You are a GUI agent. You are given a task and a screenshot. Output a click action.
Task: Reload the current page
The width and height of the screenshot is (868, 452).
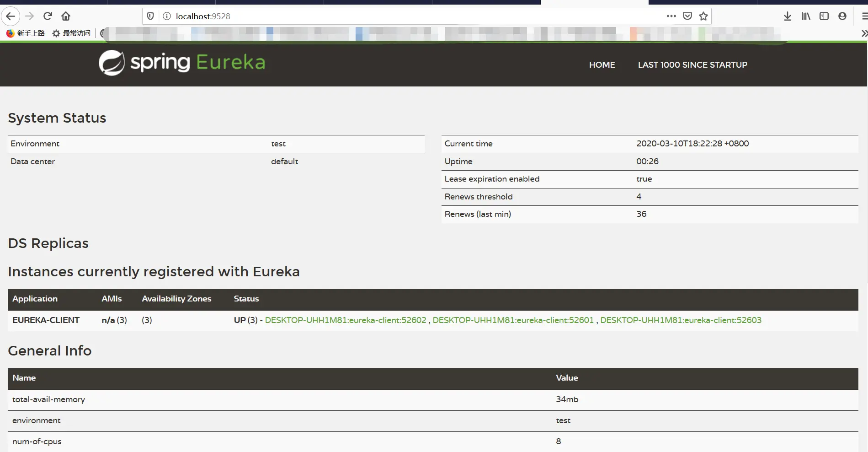coord(48,16)
